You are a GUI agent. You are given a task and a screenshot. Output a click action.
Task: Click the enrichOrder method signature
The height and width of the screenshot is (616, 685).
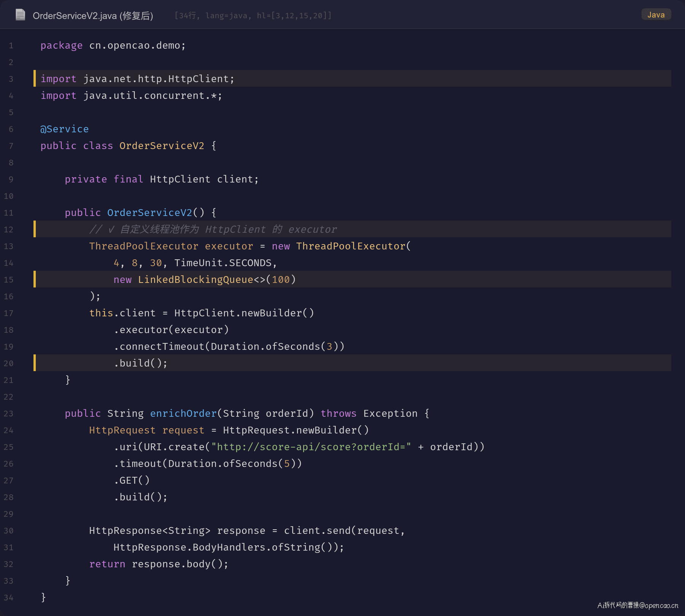247,413
